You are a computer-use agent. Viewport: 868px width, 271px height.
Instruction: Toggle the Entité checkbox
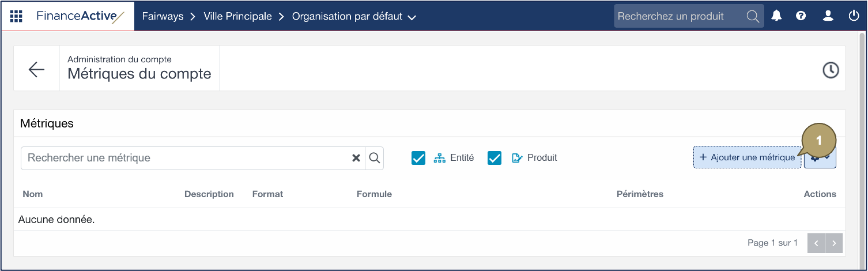click(418, 158)
